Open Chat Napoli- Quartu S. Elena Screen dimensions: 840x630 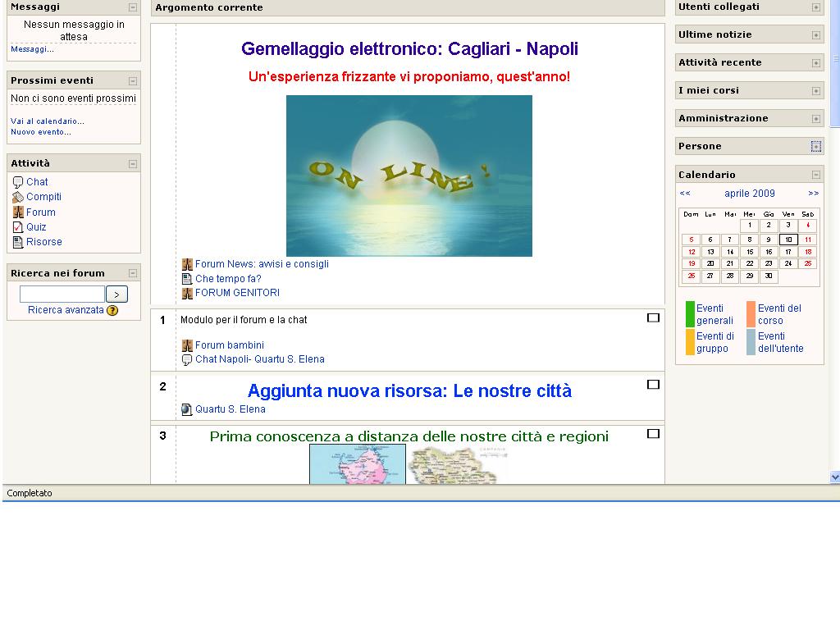click(x=260, y=359)
